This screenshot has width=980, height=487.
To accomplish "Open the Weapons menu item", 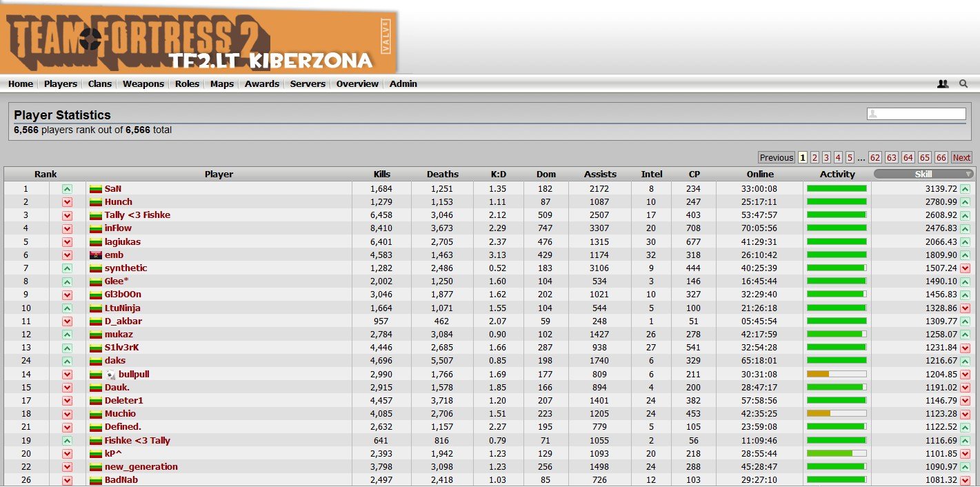I will pyautogui.click(x=143, y=84).
